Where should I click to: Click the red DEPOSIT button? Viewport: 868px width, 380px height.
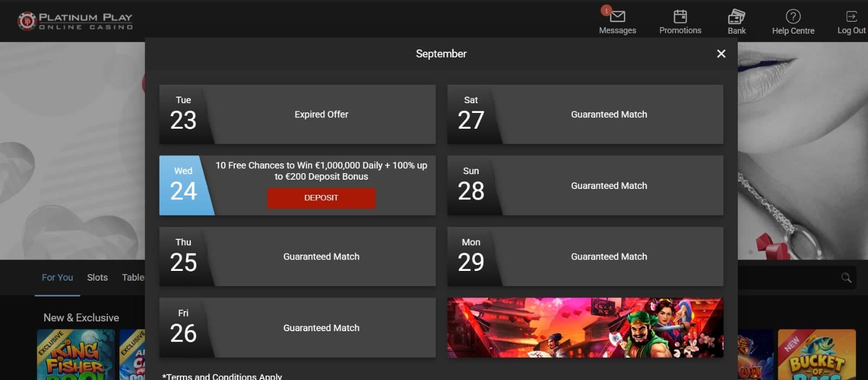tap(321, 198)
